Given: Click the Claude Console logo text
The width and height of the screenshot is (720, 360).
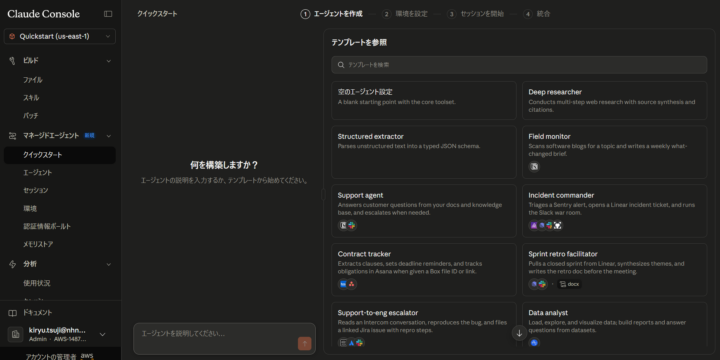Looking at the screenshot, I should (44, 14).
